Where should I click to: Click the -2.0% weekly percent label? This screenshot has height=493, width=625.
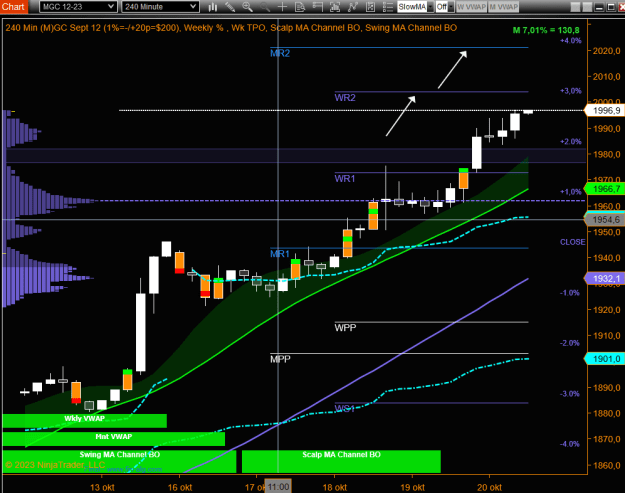[x=570, y=343]
